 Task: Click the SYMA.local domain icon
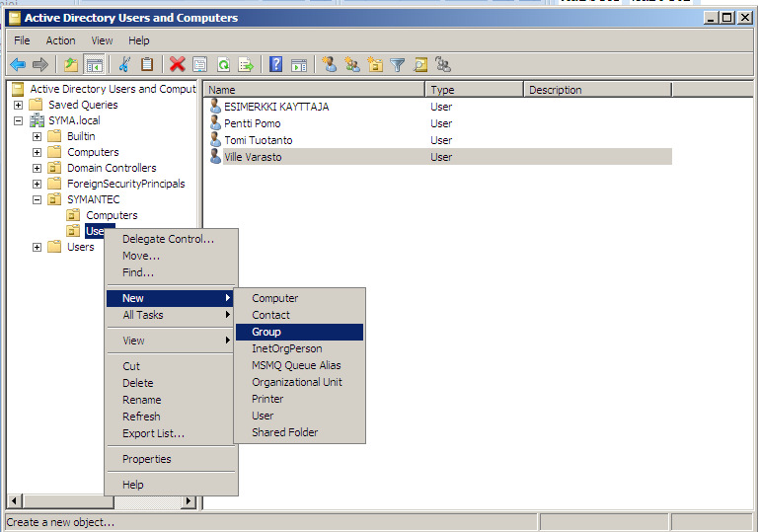(x=37, y=120)
